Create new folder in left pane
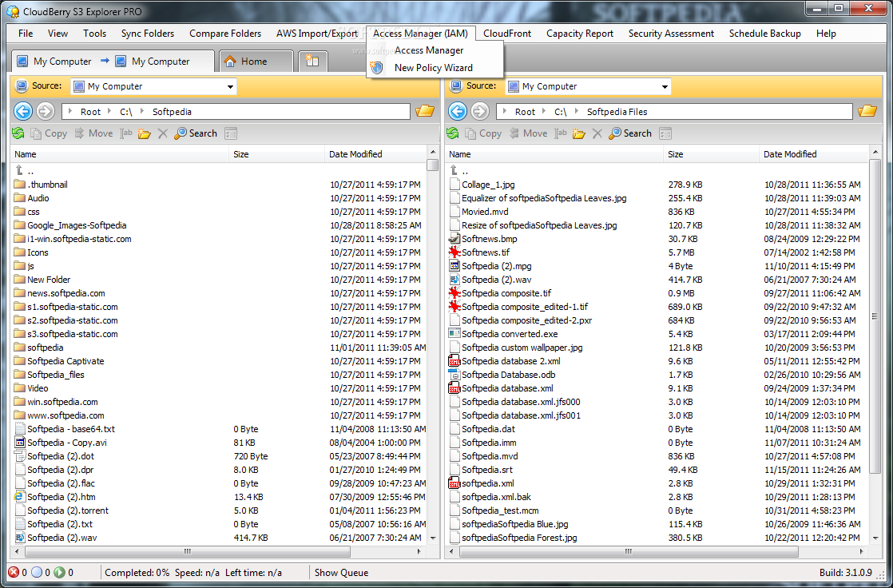Viewport: 893px width, 588px height. (144, 133)
